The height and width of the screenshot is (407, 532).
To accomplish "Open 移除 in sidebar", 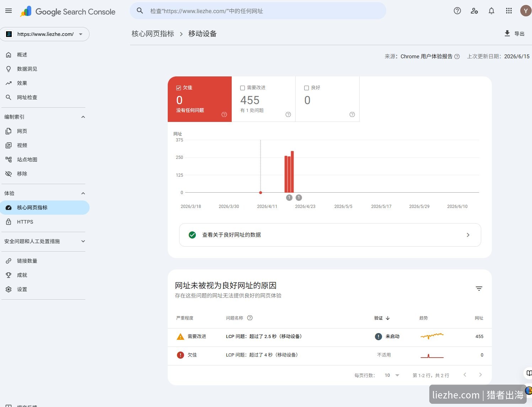I will (45, 174).
